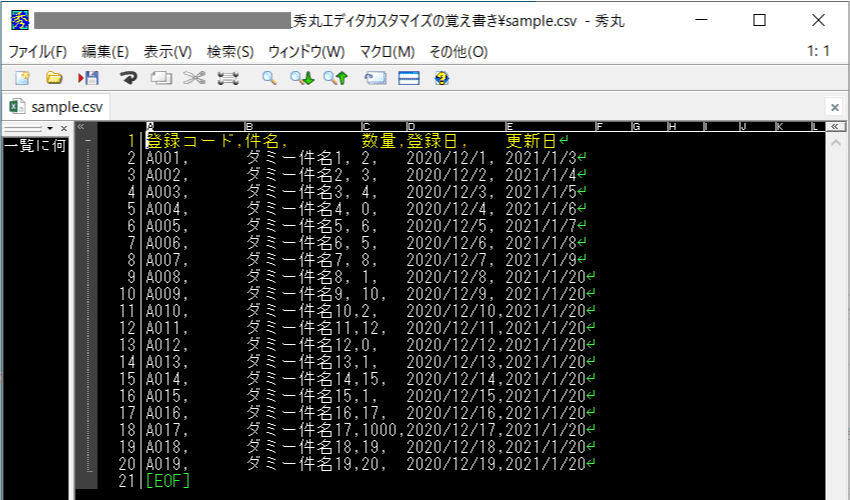Paste using the clipboard toolbar icon
Viewport: 850px width, 500px height.
click(228, 78)
